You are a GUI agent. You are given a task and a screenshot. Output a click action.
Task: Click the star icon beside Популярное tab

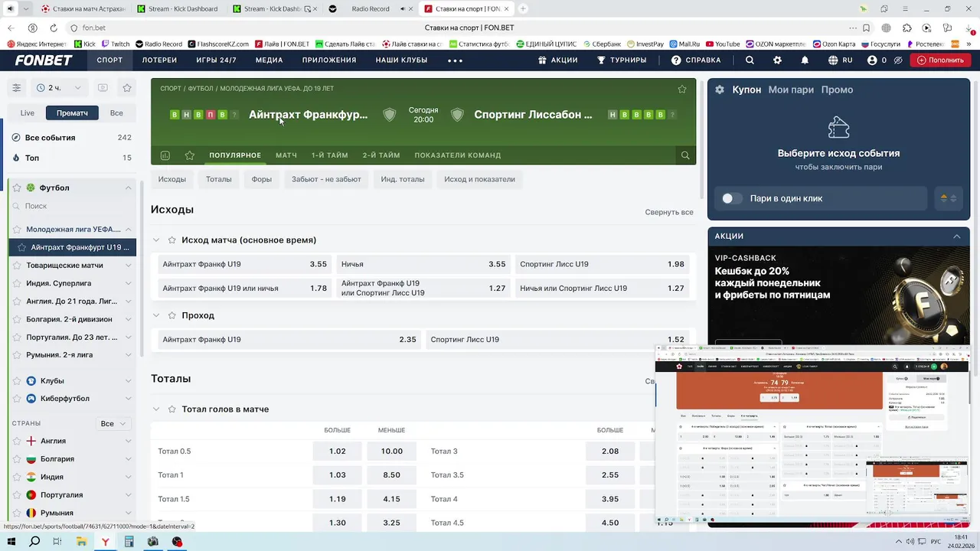(189, 155)
